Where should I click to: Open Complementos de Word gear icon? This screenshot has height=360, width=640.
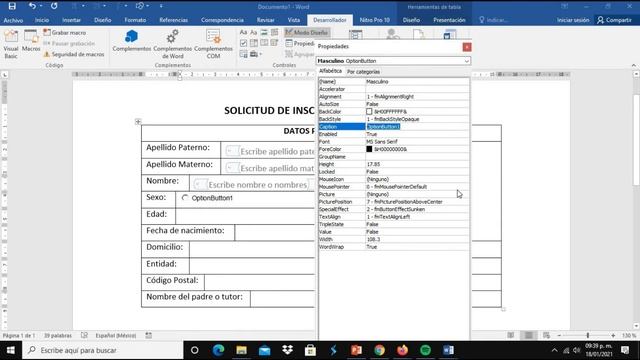pyautogui.click(x=173, y=44)
